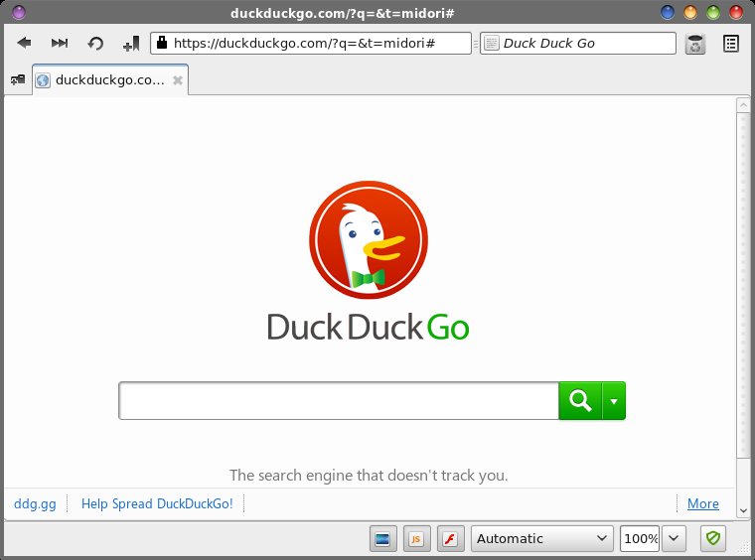Open the More link
The height and width of the screenshot is (560, 755).
click(703, 503)
